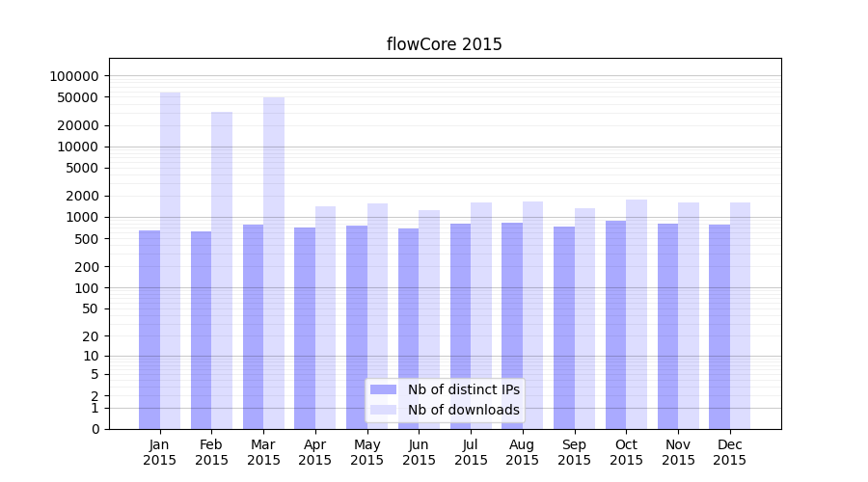
Task: Pick the Mar 2015 downloads bar
Action: [274, 262]
